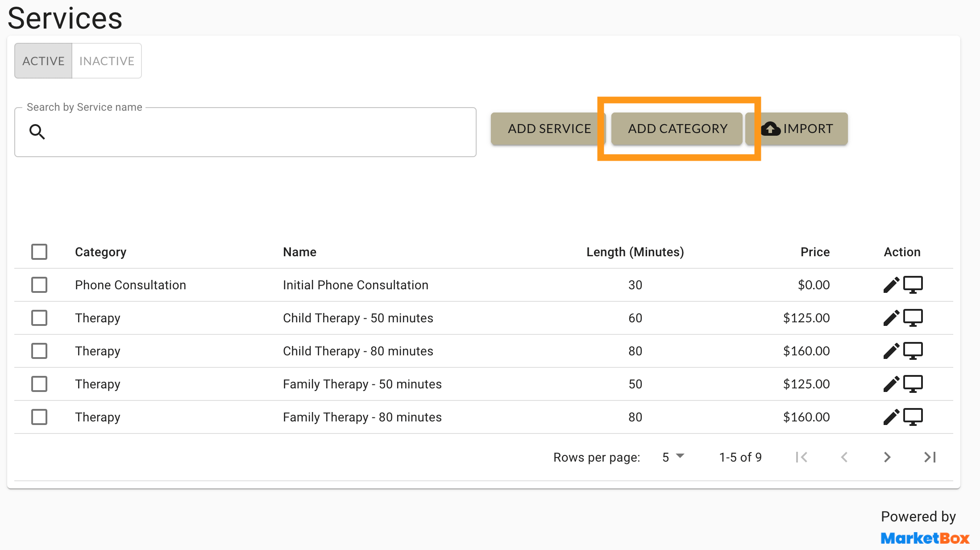Click monitor icon for Initial Phone Consultation
980x550 pixels.
tap(913, 285)
